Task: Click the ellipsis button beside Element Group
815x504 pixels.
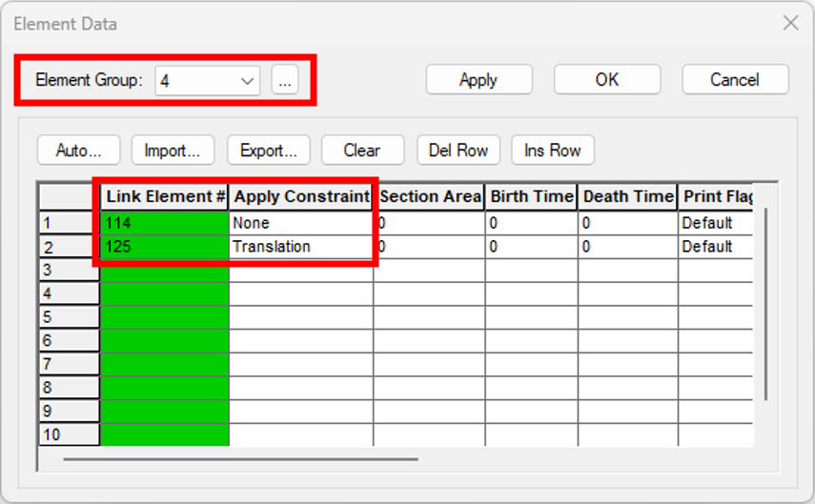Action: click(285, 80)
